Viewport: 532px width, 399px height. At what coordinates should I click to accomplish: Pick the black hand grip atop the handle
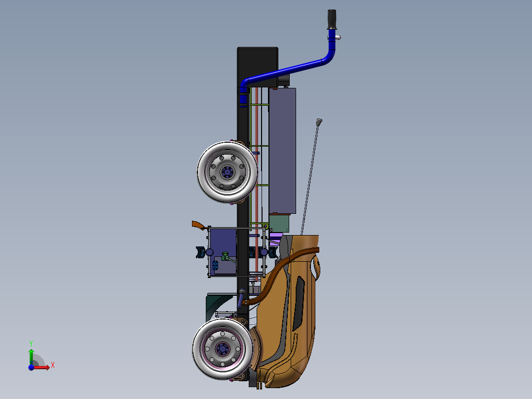tap(332, 19)
